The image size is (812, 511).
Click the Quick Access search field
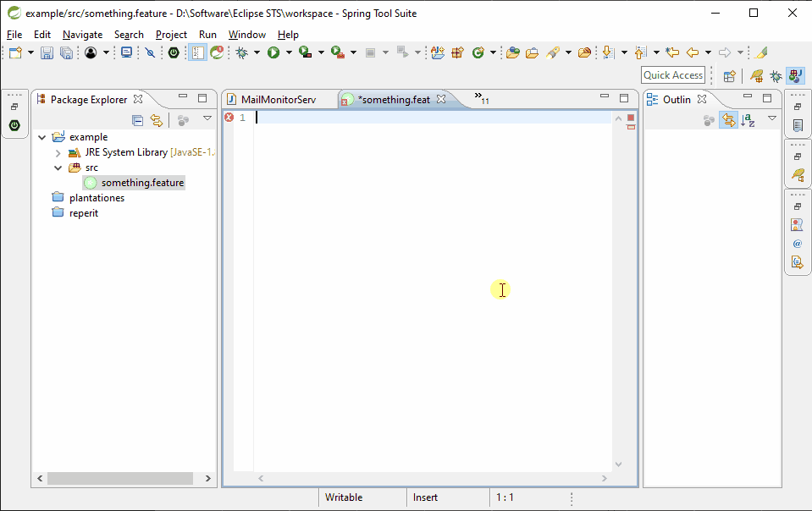[x=673, y=75]
